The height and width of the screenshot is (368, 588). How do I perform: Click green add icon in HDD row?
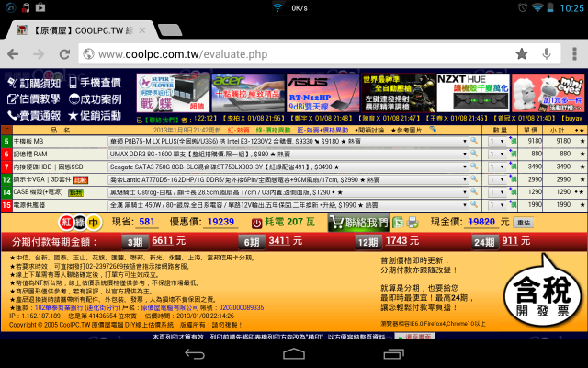click(513, 167)
